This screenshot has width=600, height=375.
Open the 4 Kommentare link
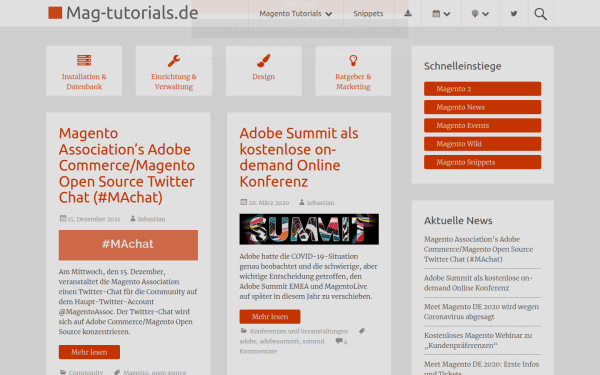pos(293,346)
